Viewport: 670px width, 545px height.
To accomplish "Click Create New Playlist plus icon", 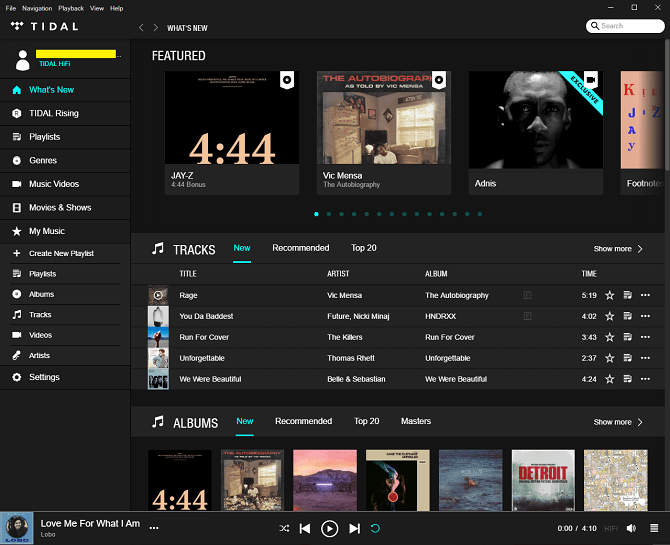I will click(x=17, y=253).
